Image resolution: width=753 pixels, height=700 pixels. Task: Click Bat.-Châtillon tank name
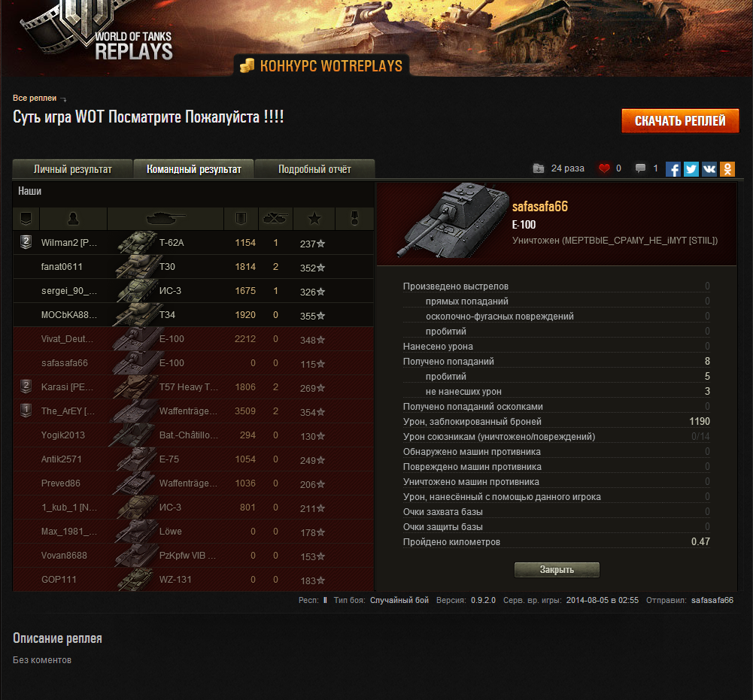click(x=189, y=435)
